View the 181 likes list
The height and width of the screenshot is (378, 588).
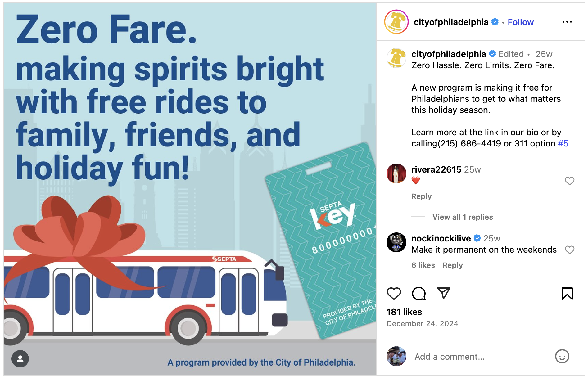[x=404, y=312]
